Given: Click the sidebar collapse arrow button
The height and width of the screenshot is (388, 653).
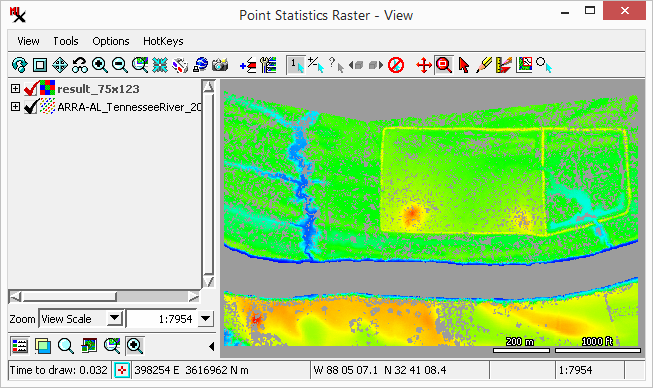Looking at the screenshot, I should 211,346.
